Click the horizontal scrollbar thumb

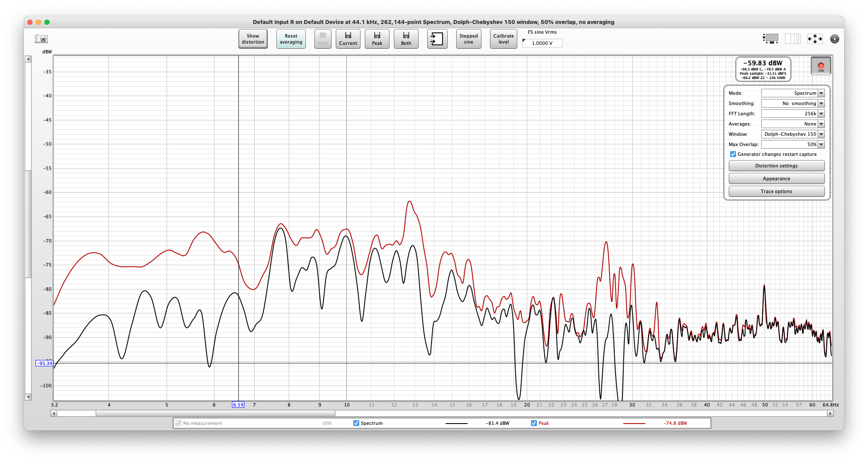215,413
